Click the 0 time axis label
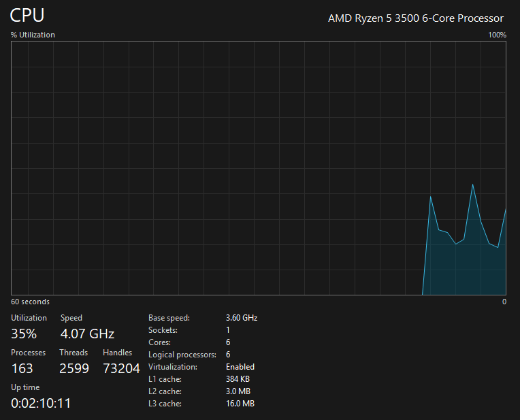The width and height of the screenshot is (520, 420). pyautogui.click(x=504, y=302)
